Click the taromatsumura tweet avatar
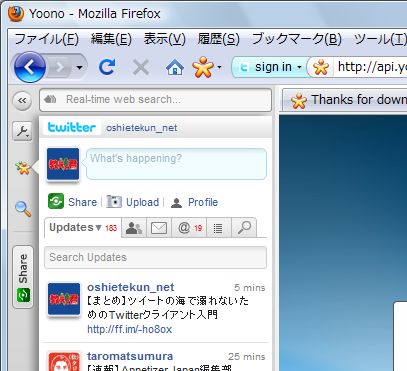The width and height of the screenshot is (407, 371). [64, 362]
